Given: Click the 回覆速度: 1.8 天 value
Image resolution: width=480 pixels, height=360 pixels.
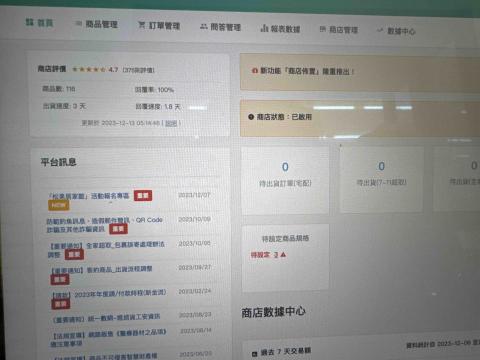Looking at the screenshot, I should coord(158,107).
